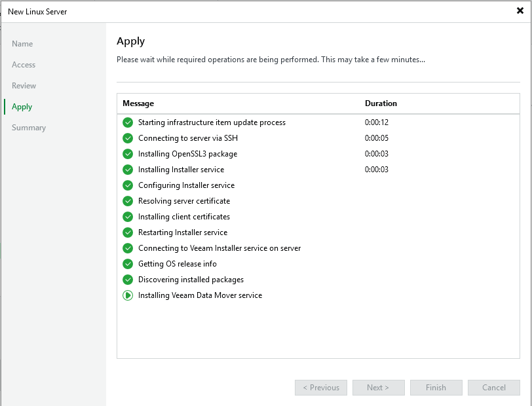Click the status icon for 'Starting infrastructure item update process'
Image resolution: width=532 pixels, height=406 pixels.
point(128,122)
